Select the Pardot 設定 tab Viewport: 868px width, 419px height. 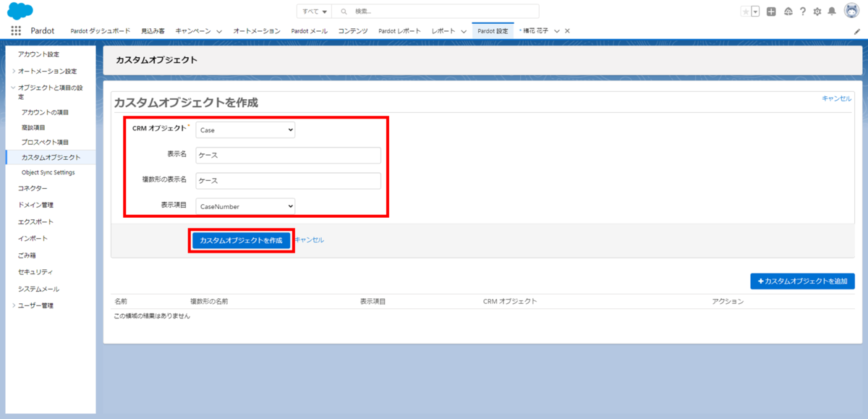tap(493, 31)
